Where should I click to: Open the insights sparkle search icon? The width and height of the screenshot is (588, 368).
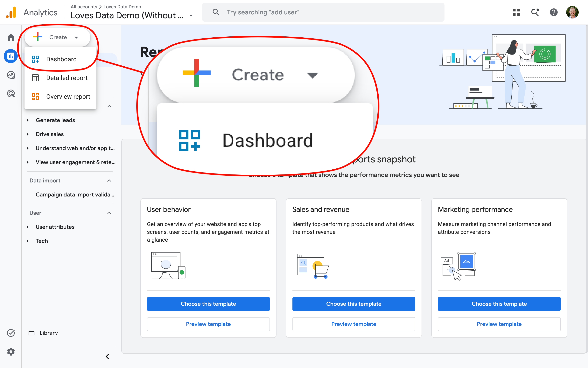tap(535, 12)
